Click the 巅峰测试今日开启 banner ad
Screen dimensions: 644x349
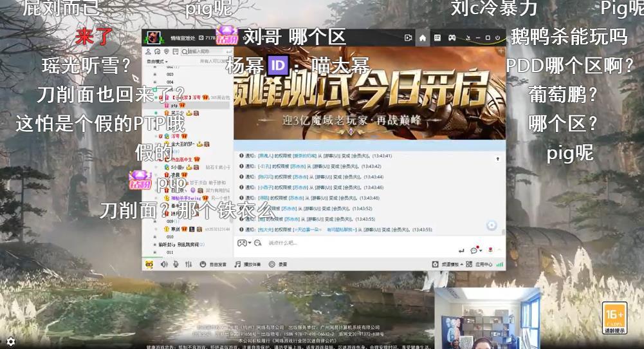coord(369,93)
